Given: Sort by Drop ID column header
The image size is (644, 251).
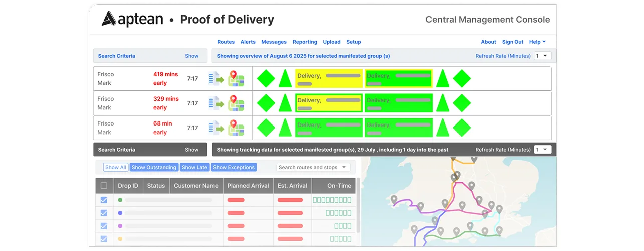Looking at the screenshot, I should 128,186.
